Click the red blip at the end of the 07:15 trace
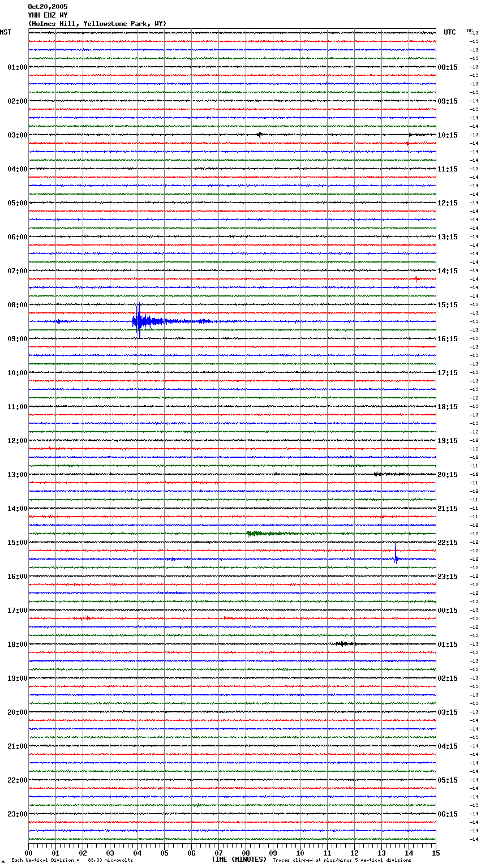 (x=417, y=279)
